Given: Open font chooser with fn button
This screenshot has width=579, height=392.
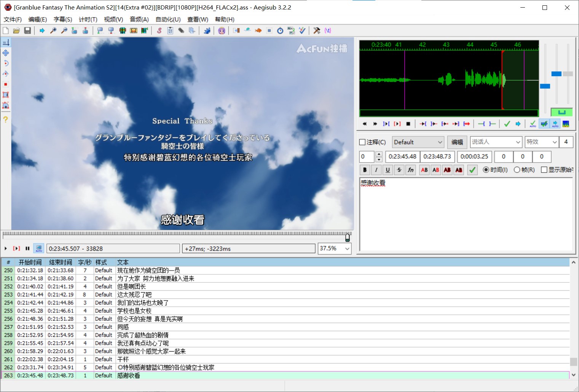Looking at the screenshot, I should tap(410, 170).
